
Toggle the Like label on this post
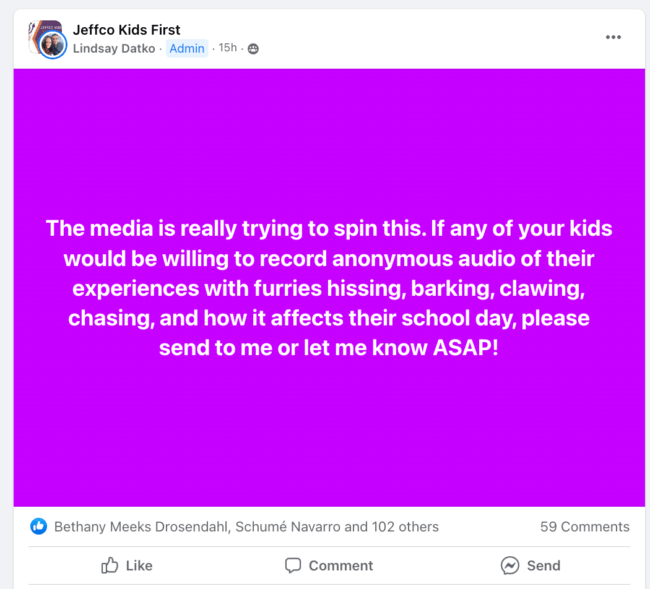(x=139, y=565)
